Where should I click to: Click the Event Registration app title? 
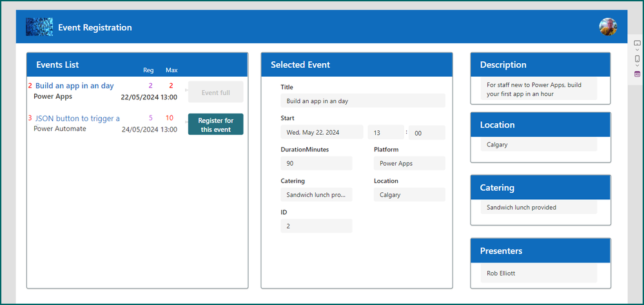coord(95,28)
